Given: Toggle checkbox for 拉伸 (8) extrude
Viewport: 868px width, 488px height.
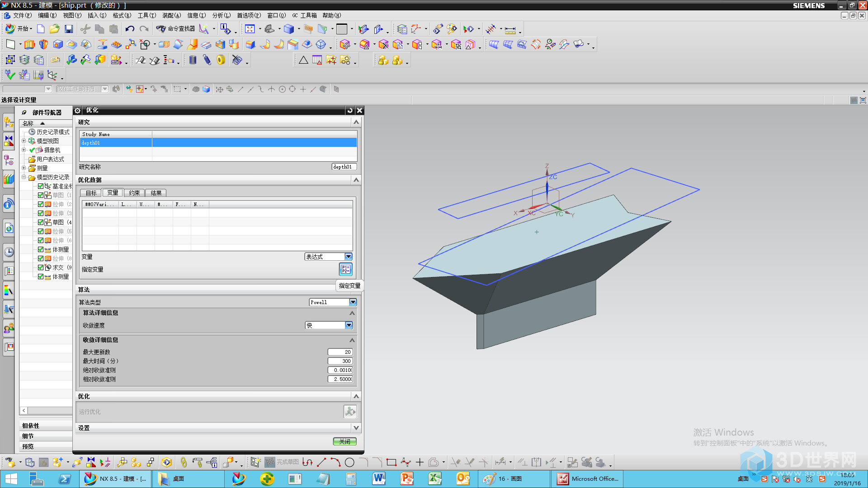Looking at the screenshot, I should pyautogui.click(x=41, y=258).
